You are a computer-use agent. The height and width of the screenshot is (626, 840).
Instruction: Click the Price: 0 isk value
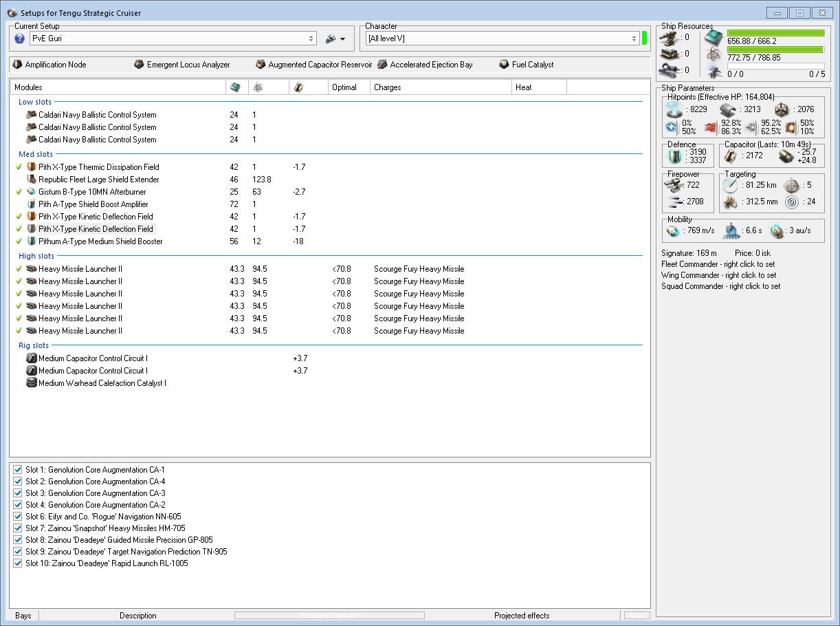753,253
